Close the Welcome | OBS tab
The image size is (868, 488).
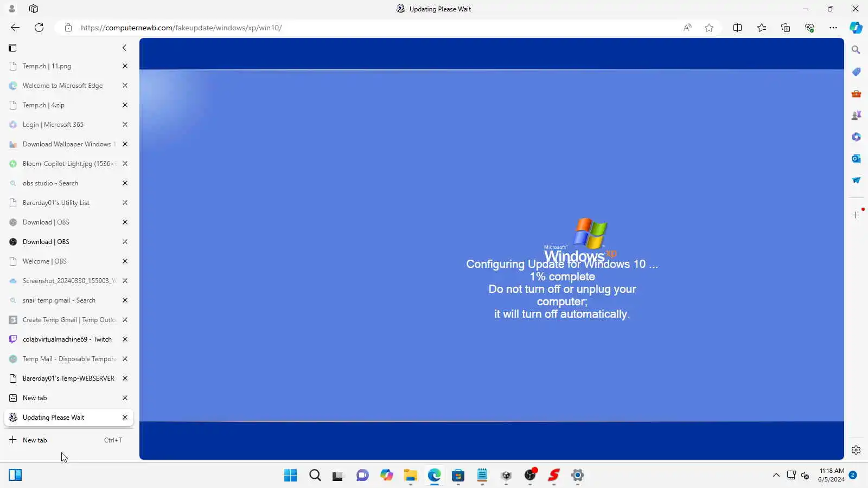(x=125, y=261)
